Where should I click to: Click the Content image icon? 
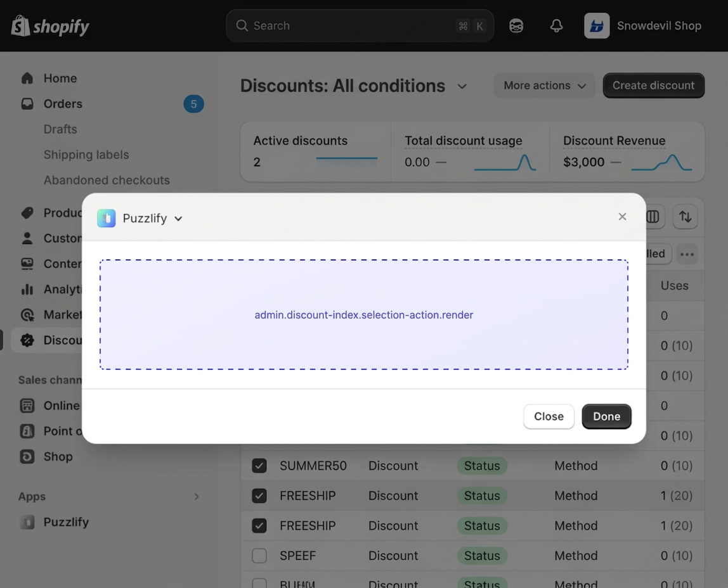pyautogui.click(x=27, y=264)
